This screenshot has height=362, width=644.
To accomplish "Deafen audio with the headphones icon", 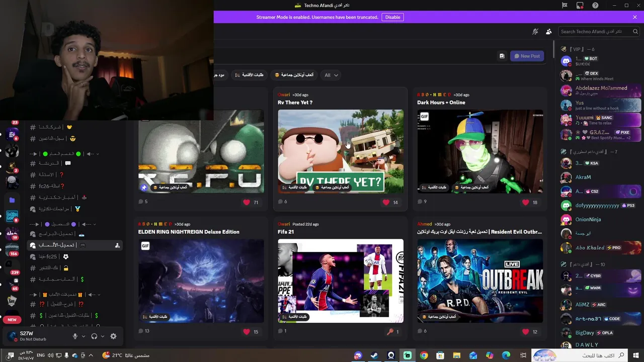I will [94, 336].
